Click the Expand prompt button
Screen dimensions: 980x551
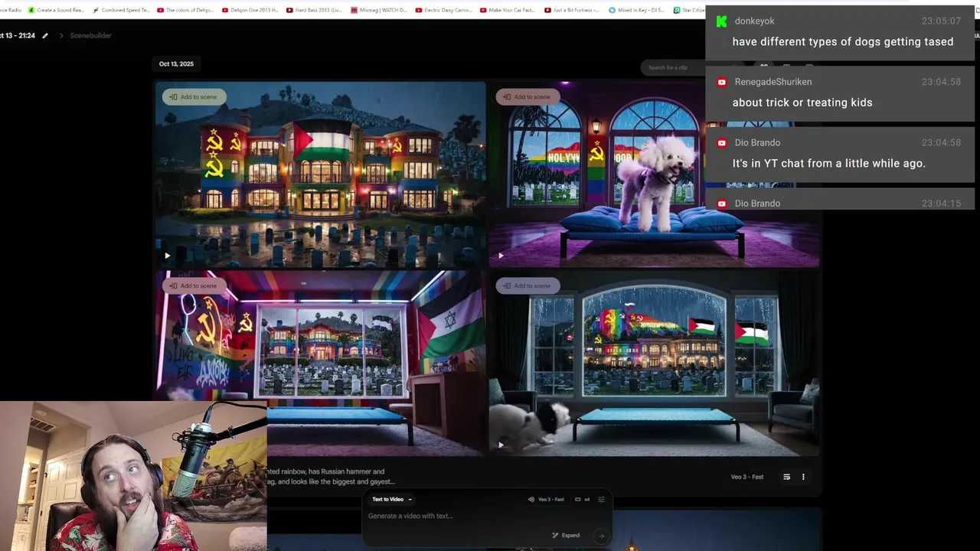[566, 536]
